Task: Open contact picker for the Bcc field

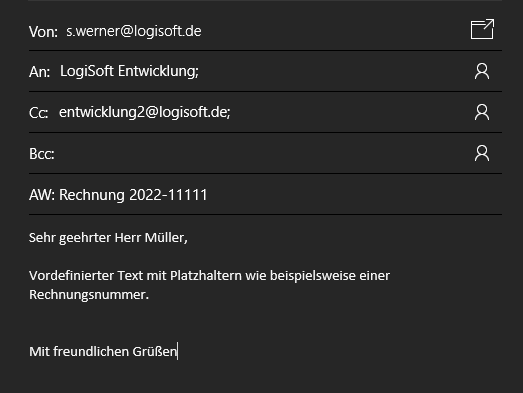Action: click(x=482, y=153)
